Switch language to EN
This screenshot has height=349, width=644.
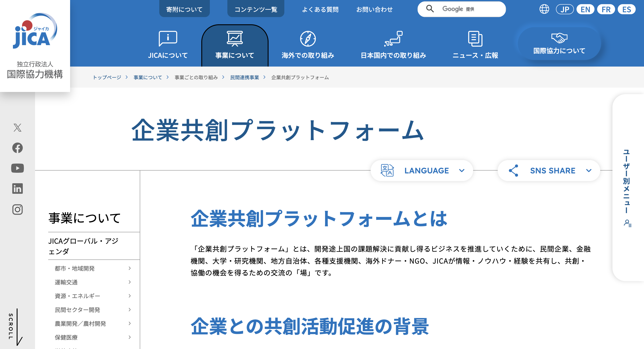585,9
